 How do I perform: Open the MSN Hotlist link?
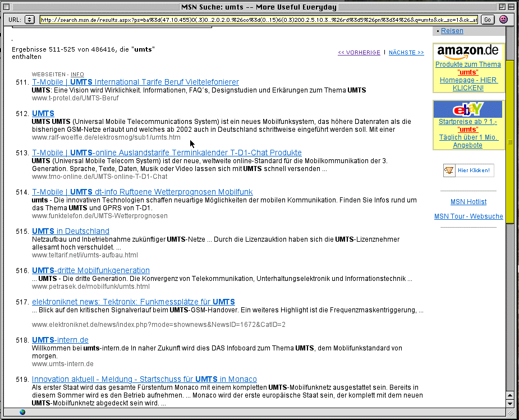(x=469, y=202)
